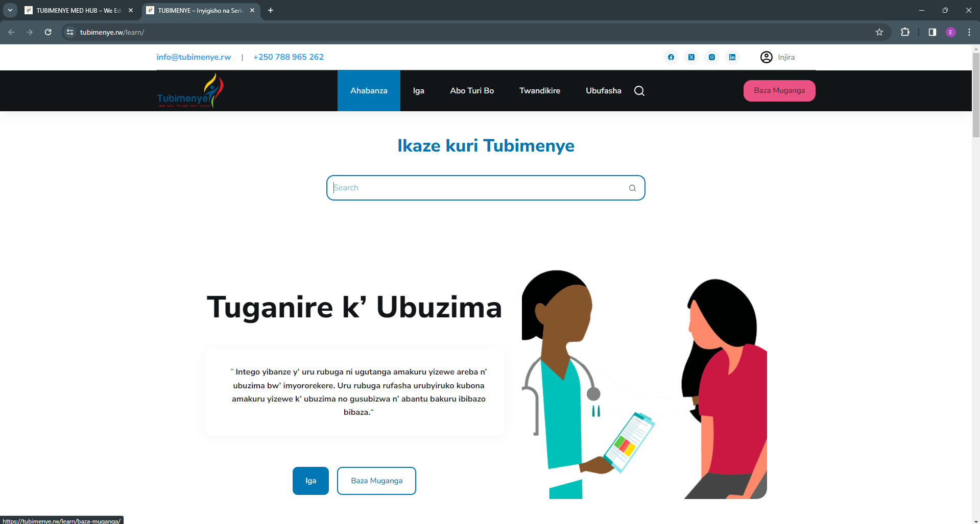Switch to TUBIMENYE MED HUB tab
The height and width of the screenshot is (524, 980).
coord(80,10)
